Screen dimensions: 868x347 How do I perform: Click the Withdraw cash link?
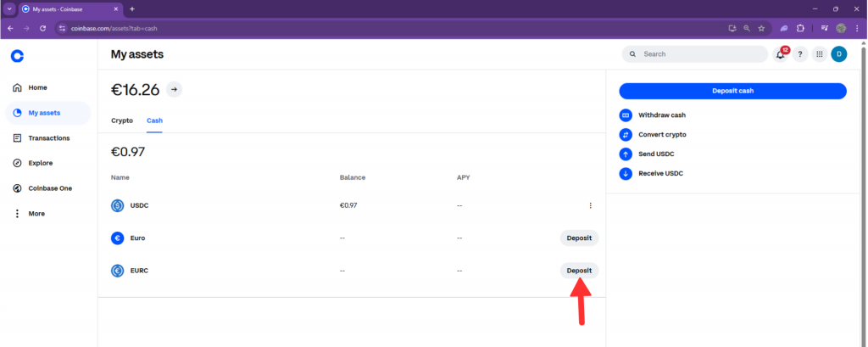pos(662,115)
